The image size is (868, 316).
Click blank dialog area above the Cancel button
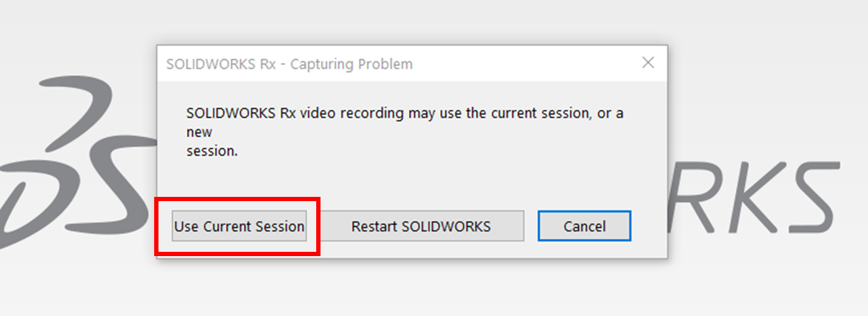[x=584, y=178]
